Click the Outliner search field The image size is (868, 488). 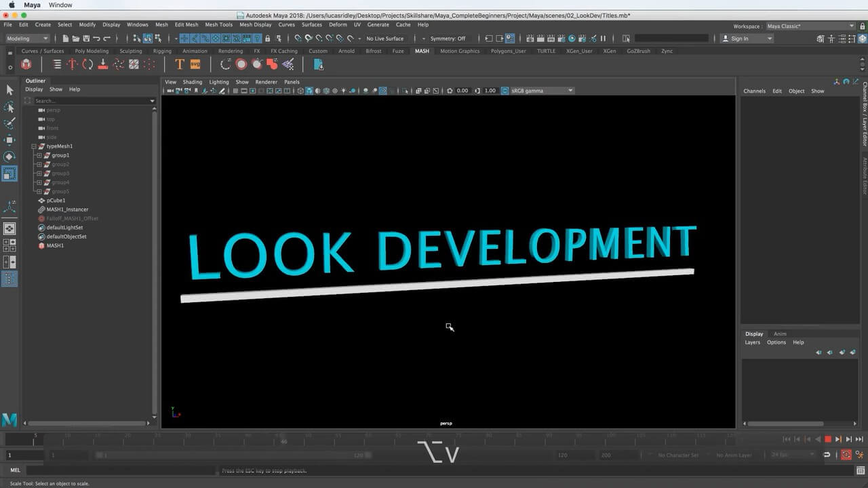coord(92,101)
